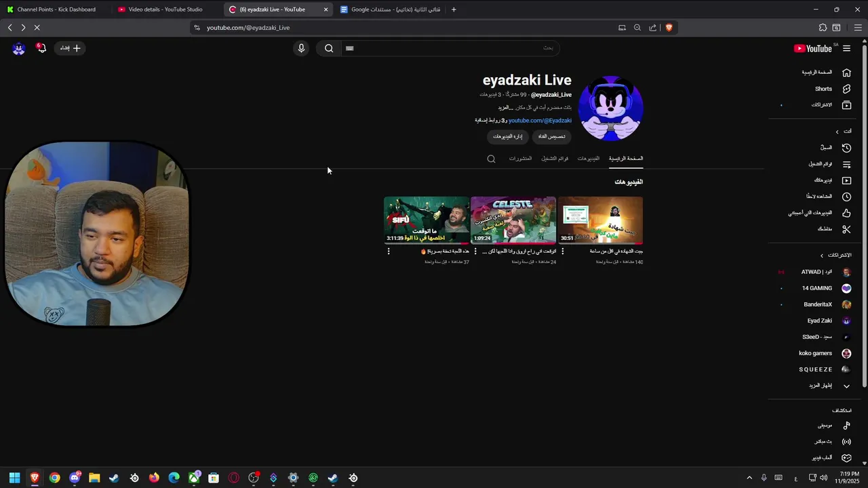Viewport: 868px width, 488px height.
Task: Open Firefox from the taskbar
Action: [x=154, y=478]
